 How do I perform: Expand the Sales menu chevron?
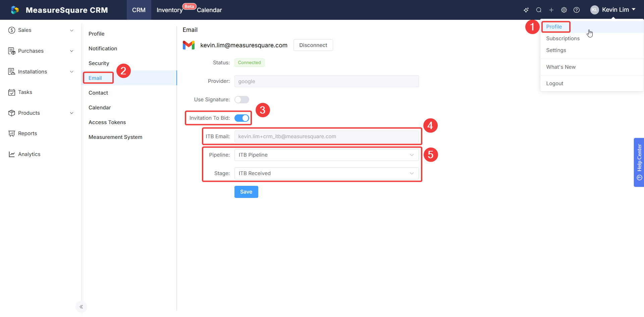pos(71,30)
